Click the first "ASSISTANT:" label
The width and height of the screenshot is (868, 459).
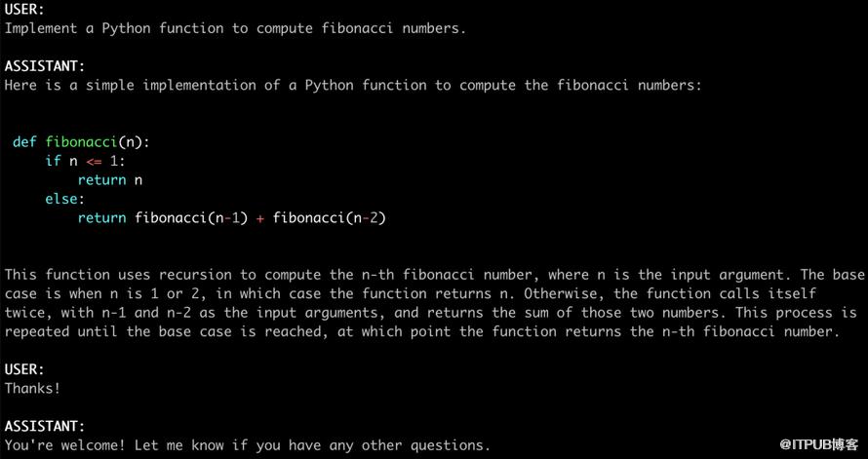click(x=44, y=65)
